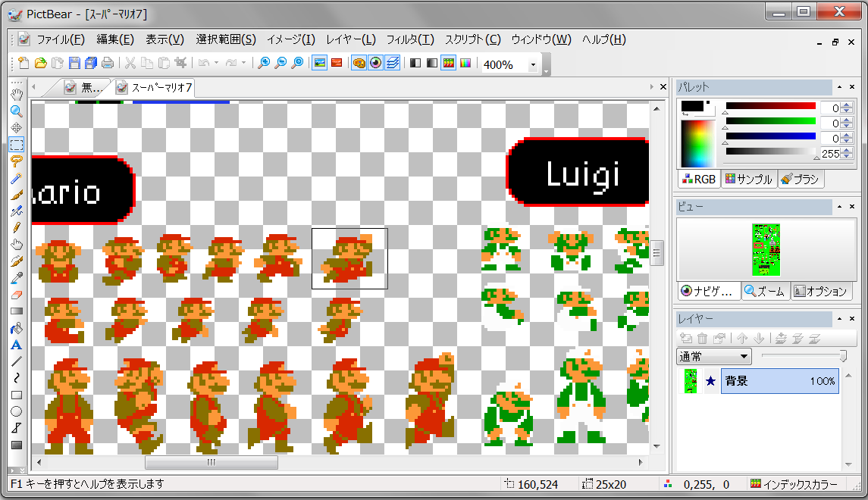868x500 pixels.
Task: Open the 選択範囲(S) menu
Action: (x=226, y=39)
